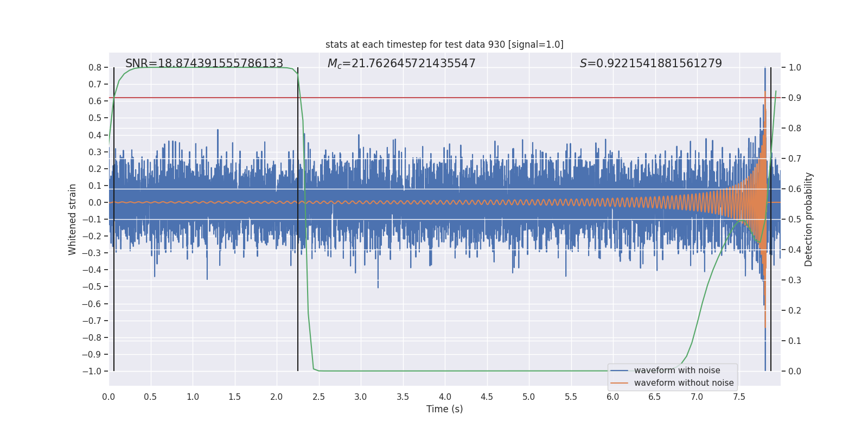Click the 1.0 tick on the Time axis
This screenshot has width=868, height=434.
(x=193, y=397)
